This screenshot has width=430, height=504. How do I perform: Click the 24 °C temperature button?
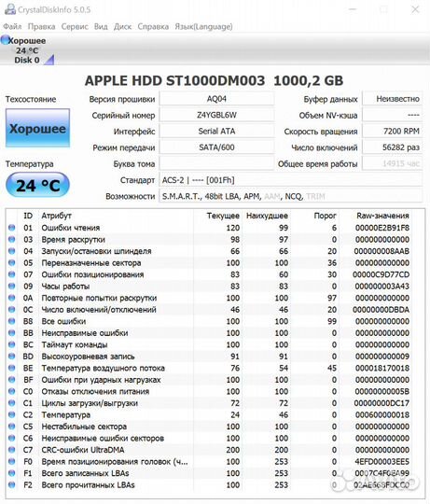pos(37,185)
